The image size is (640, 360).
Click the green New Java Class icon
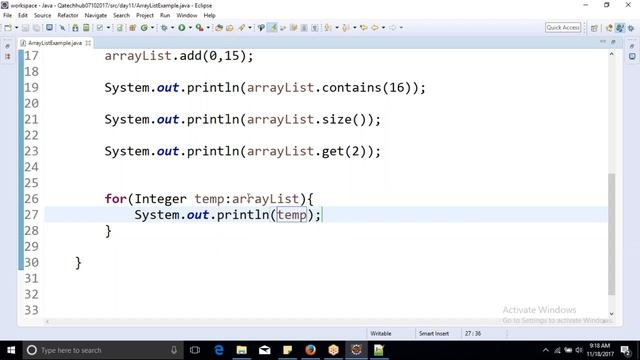point(144,28)
